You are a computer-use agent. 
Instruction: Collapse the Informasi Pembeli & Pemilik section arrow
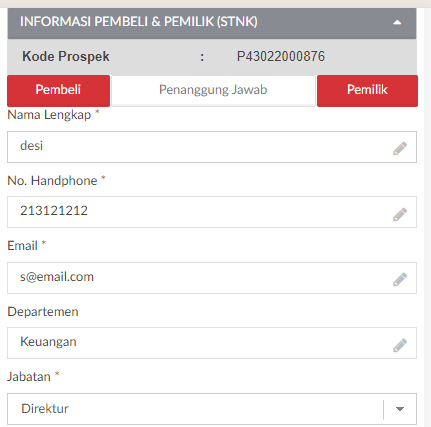397,22
